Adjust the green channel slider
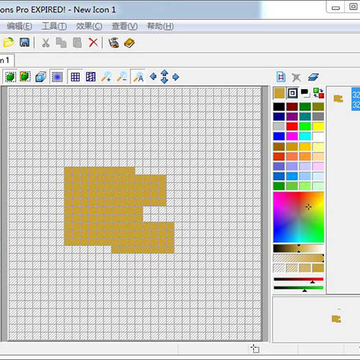The image size is (360, 360). (299, 288)
